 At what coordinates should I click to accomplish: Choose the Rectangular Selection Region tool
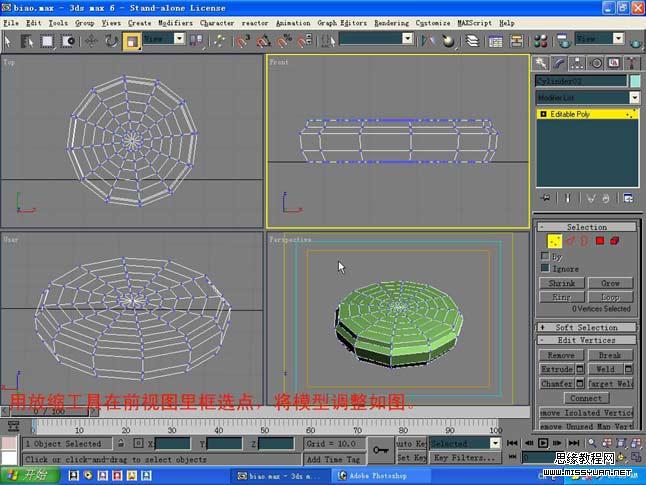(x=47, y=41)
